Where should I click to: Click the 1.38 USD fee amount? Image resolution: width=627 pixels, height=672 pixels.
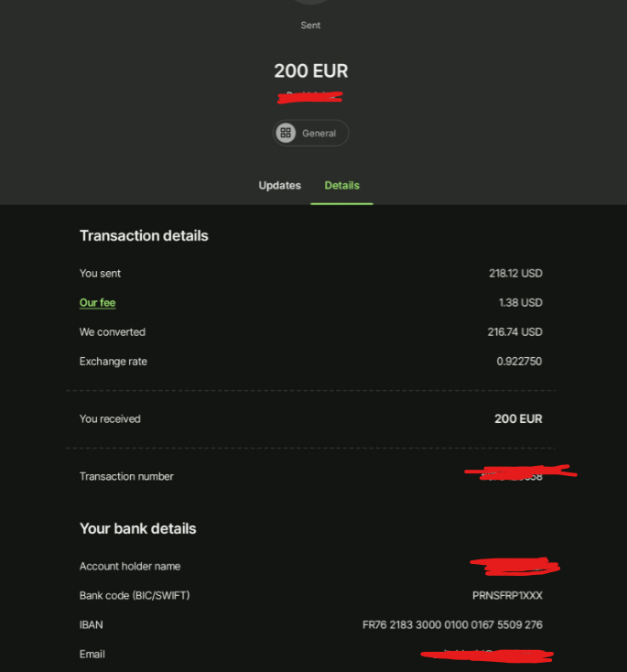click(x=519, y=302)
